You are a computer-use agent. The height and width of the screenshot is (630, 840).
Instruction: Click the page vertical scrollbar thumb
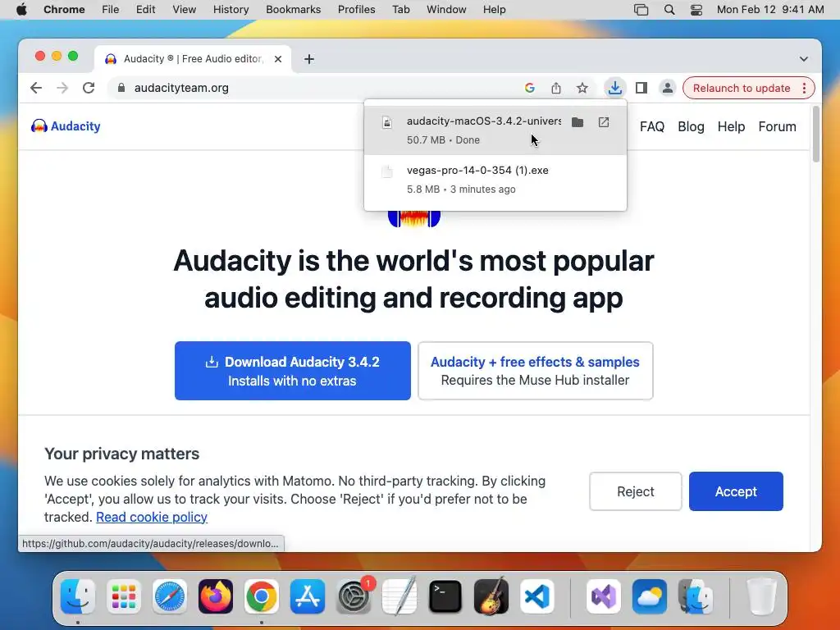tap(816, 134)
